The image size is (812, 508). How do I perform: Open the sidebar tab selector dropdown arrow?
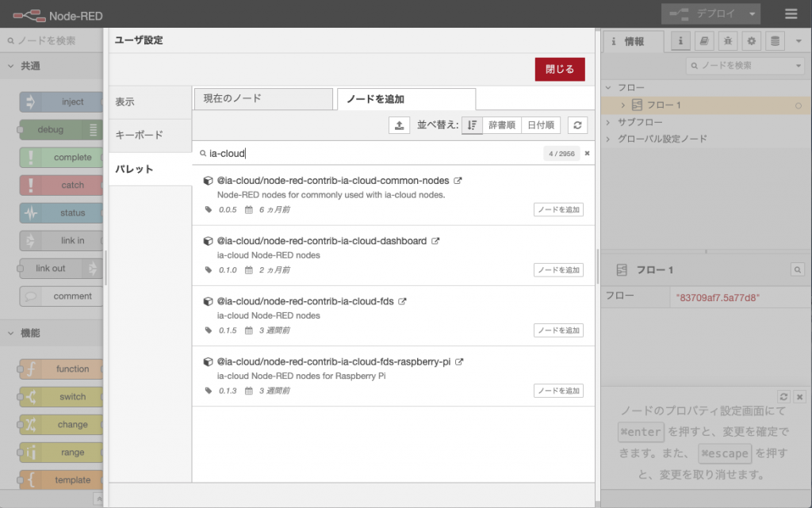point(799,41)
